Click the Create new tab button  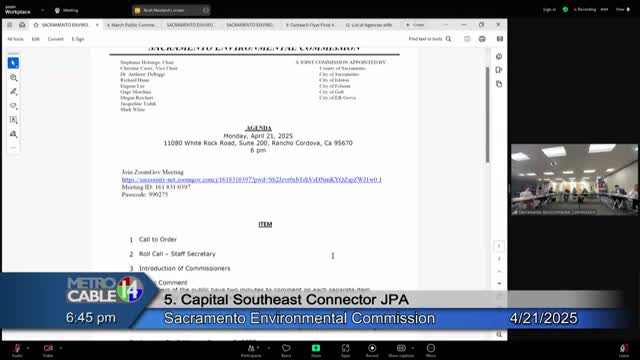[416, 25]
